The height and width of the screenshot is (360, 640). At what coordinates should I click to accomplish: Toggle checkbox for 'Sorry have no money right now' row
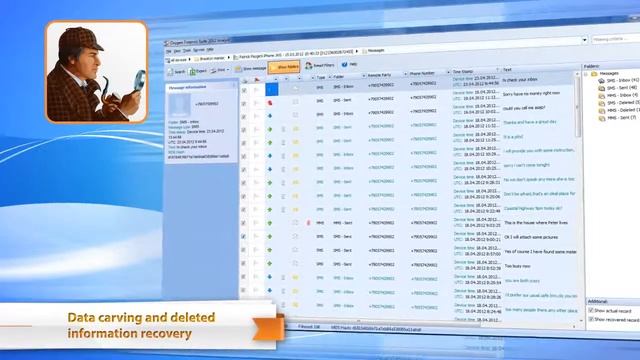click(x=244, y=104)
